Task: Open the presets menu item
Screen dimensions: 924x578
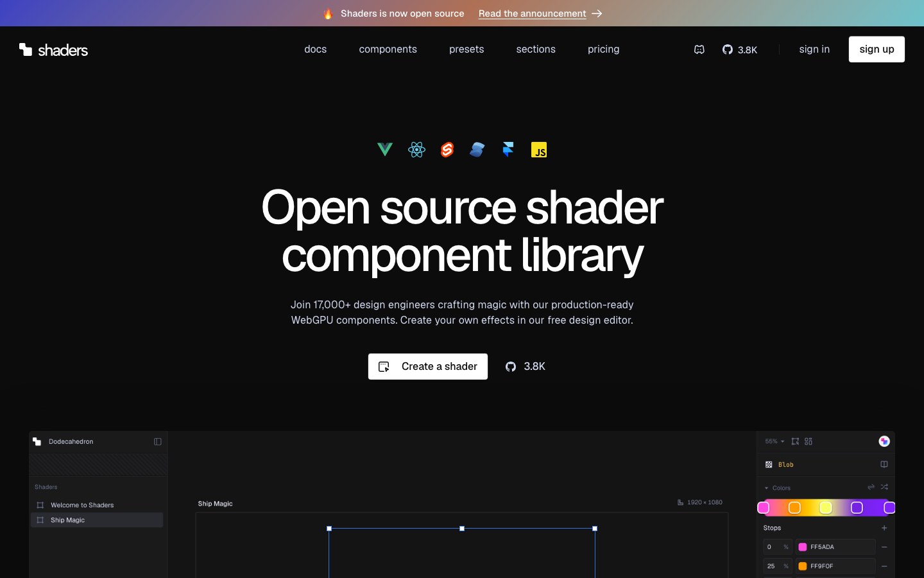Action: click(x=466, y=49)
